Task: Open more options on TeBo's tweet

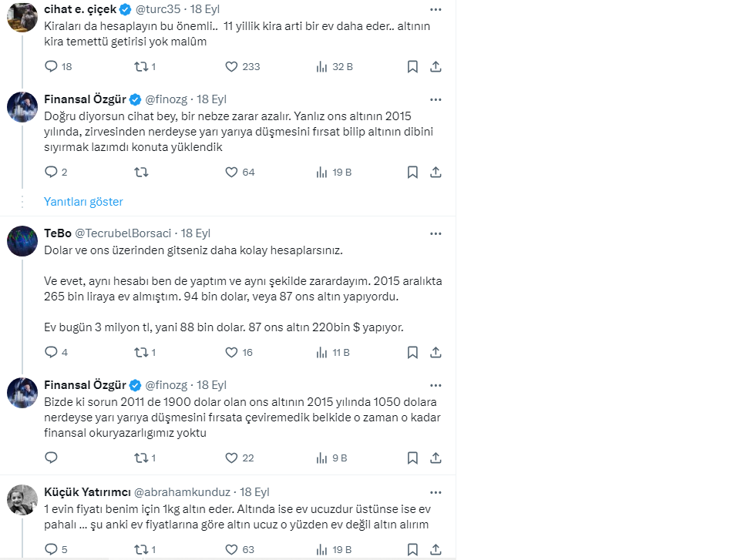Action: click(x=436, y=233)
